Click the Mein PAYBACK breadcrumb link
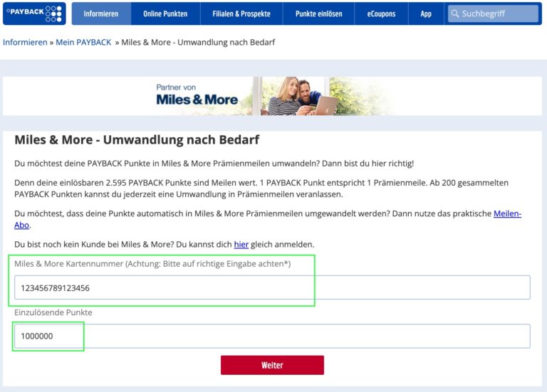 84,42
